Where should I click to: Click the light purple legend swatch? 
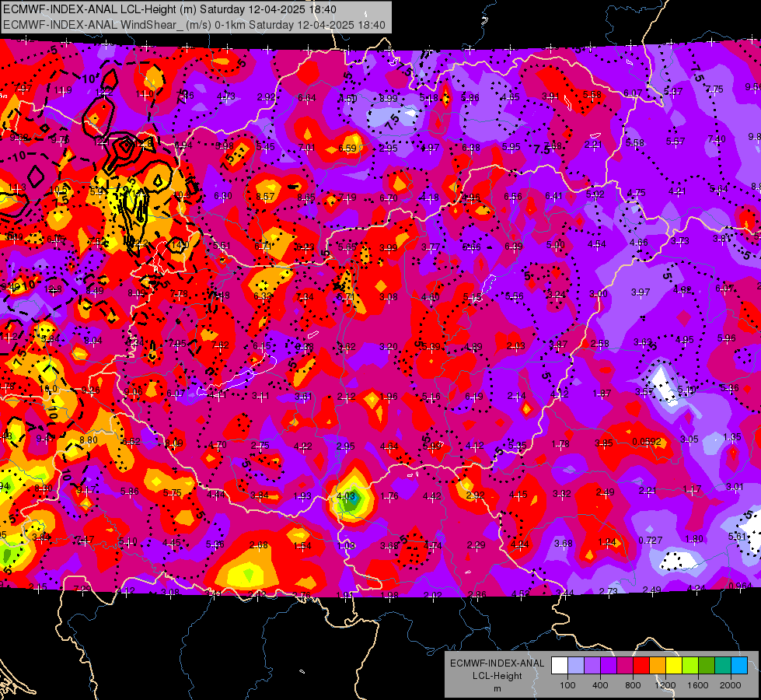[592, 666]
